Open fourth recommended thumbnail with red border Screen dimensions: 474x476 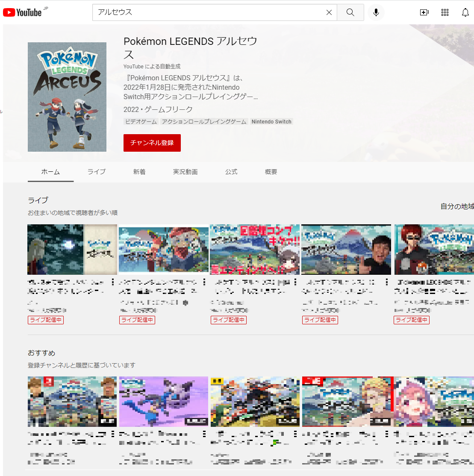tap(347, 402)
